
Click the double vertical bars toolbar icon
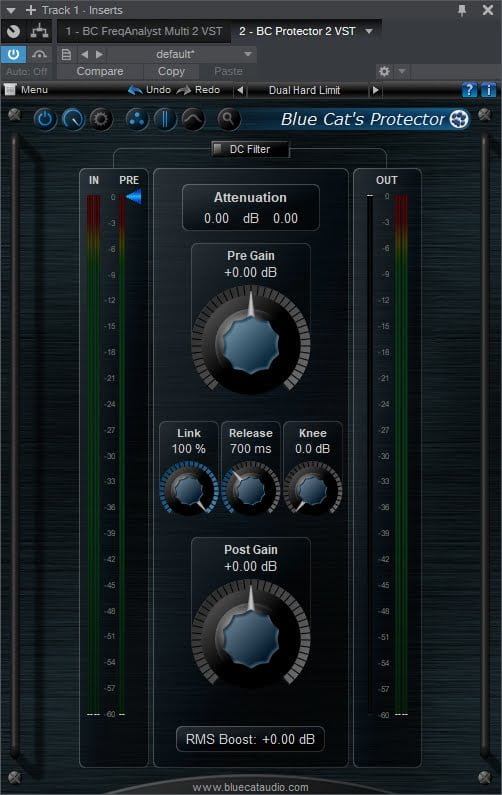[x=165, y=120]
